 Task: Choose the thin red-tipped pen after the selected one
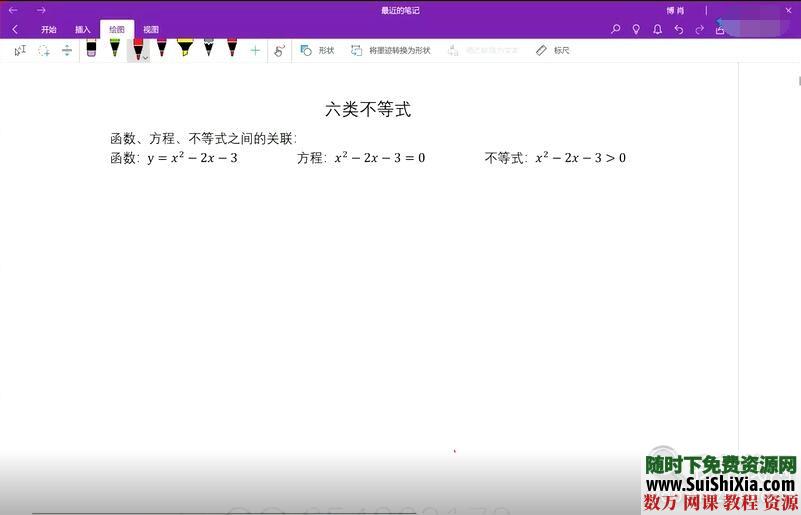coord(162,48)
